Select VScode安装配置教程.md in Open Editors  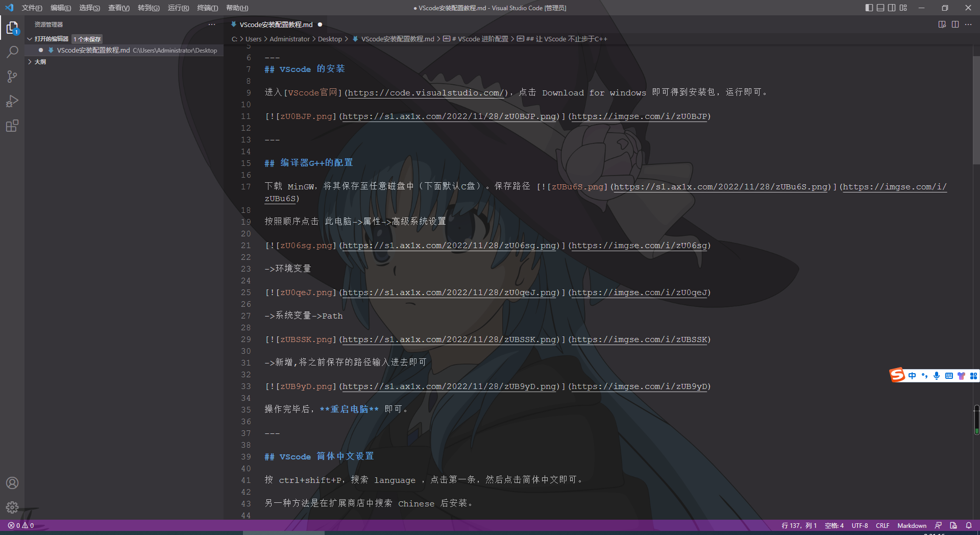click(x=125, y=50)
